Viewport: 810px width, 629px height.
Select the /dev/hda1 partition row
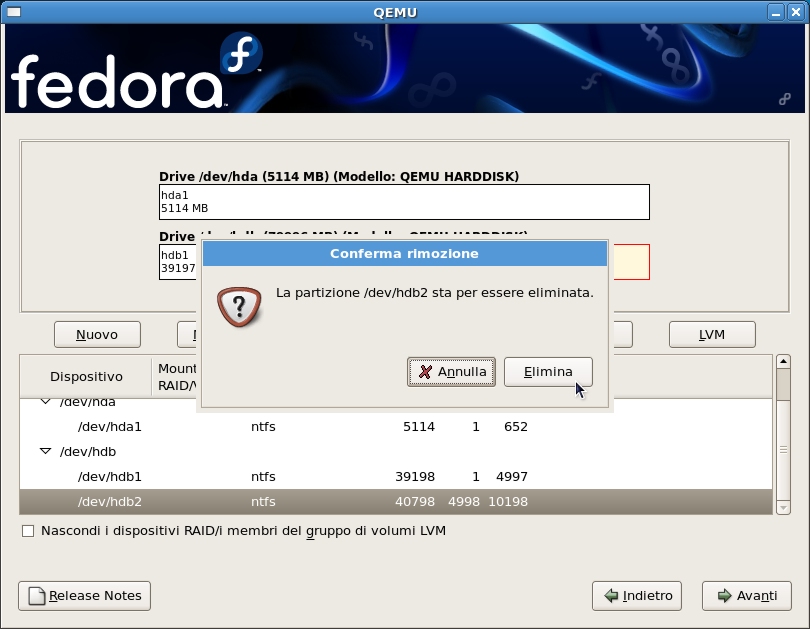pyautogui.click(x=396, y=427)
